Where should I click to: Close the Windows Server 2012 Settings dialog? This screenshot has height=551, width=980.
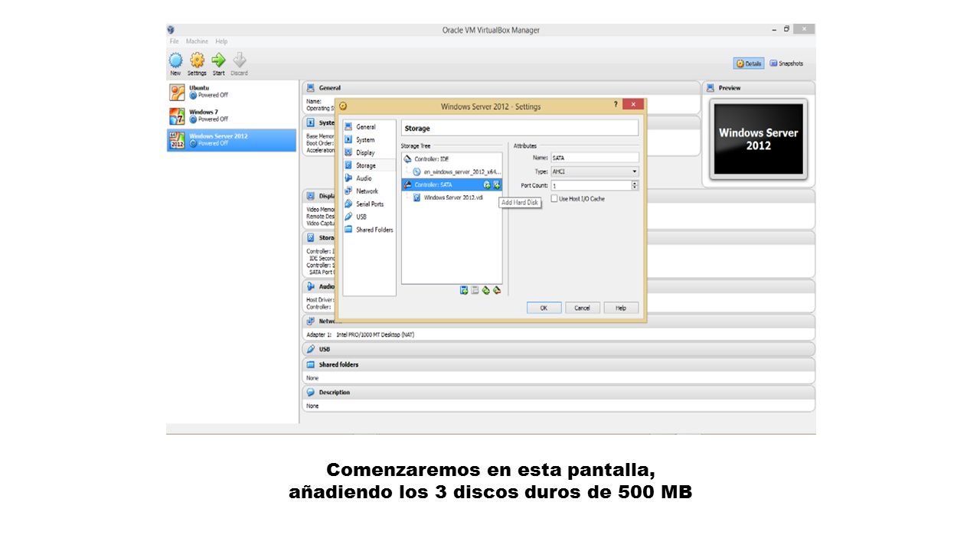tap(632, 105)
